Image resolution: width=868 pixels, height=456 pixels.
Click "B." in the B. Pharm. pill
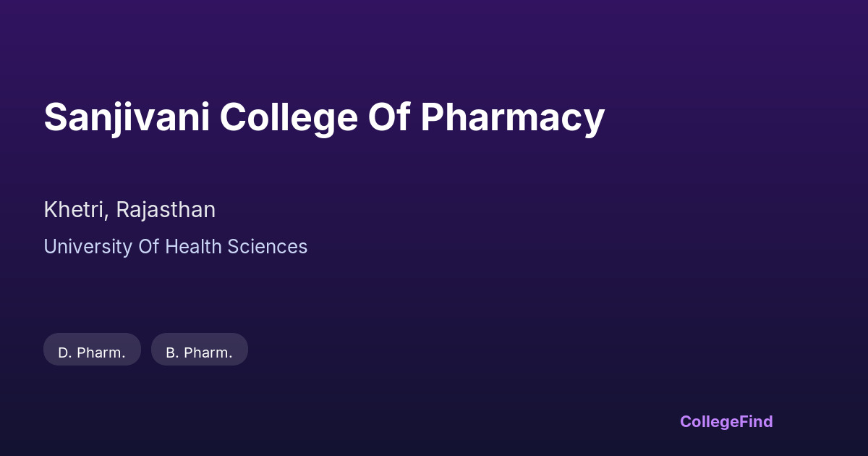[x=172, y=352]
